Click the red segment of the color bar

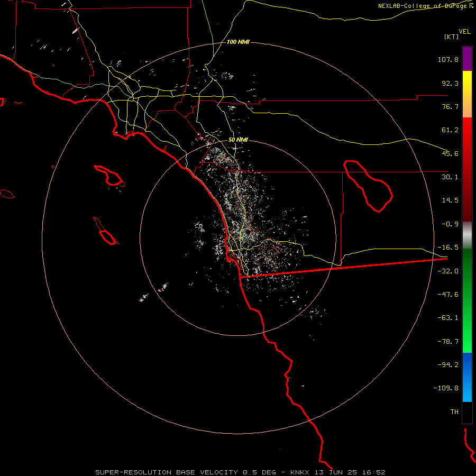[x=467, y=169]
